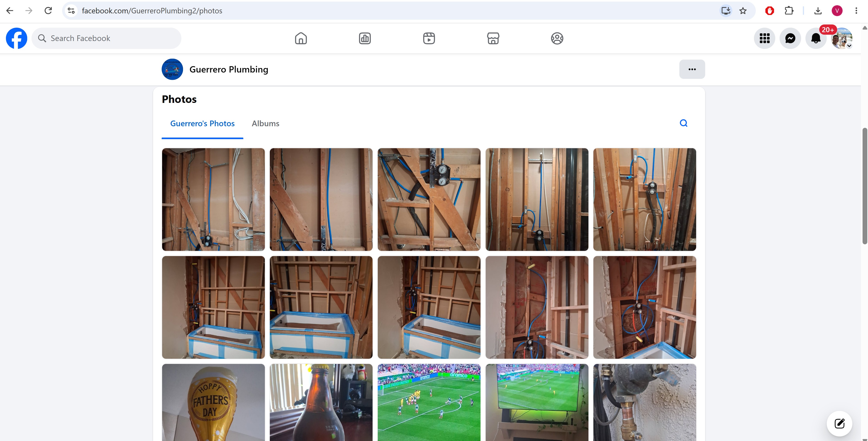Open the photo with two gauges on pipes

(x=429, y=199)
